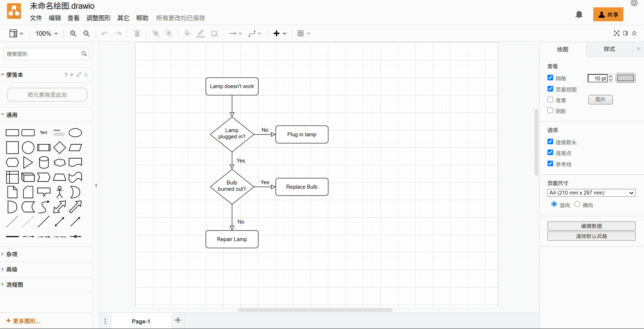644x329 pixels.
Task: Toggle fullscreen mode icon
Action: coord(617,33)
